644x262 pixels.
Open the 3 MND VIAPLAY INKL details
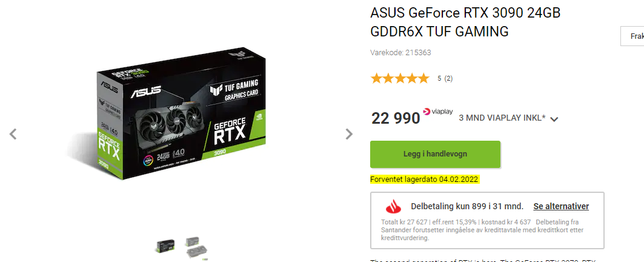[502, 118]
